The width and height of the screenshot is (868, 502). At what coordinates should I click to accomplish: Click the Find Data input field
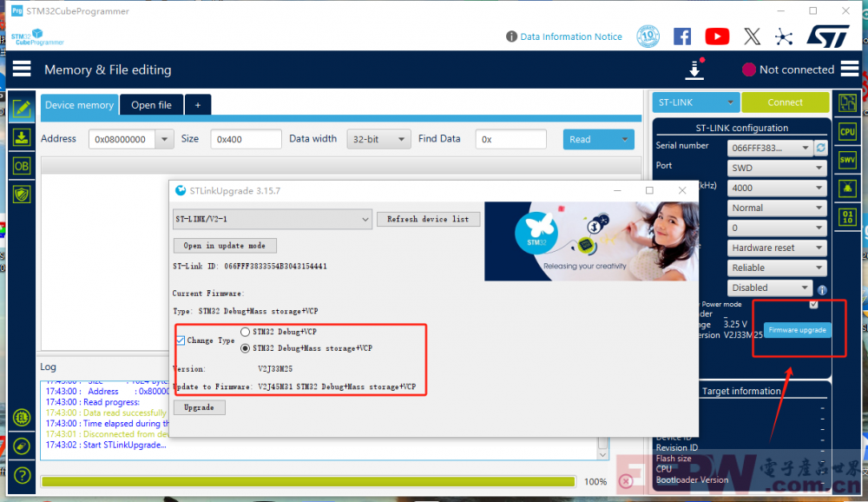tap(510, 139)
